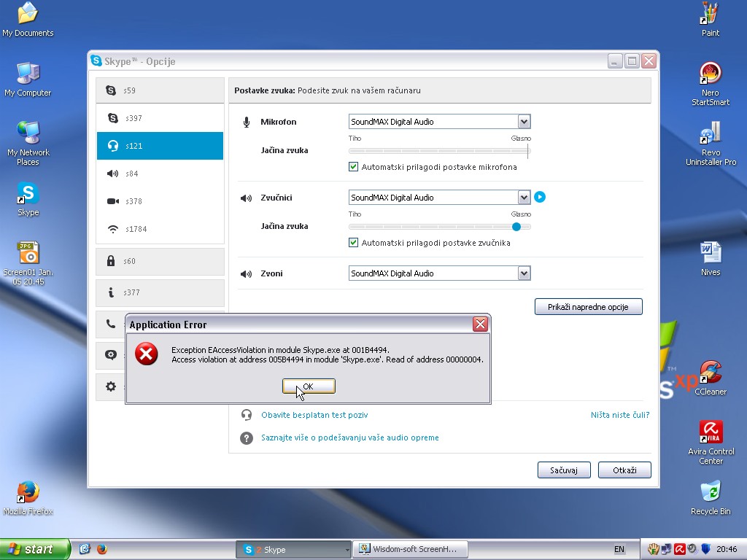This screenshot has width=747, height=560.
Task: Click the 20:46 system clock
Action: click(727, 549)
